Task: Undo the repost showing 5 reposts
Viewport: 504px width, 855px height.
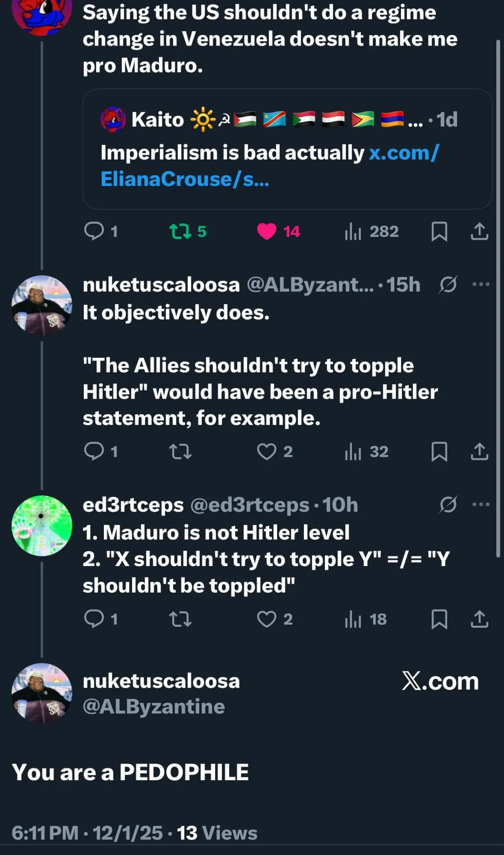Action: point(180,231)
